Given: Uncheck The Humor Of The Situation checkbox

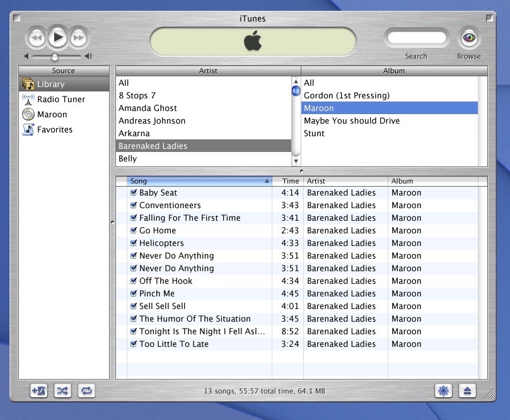Looking at the screenshot, I should coord(134,318).
